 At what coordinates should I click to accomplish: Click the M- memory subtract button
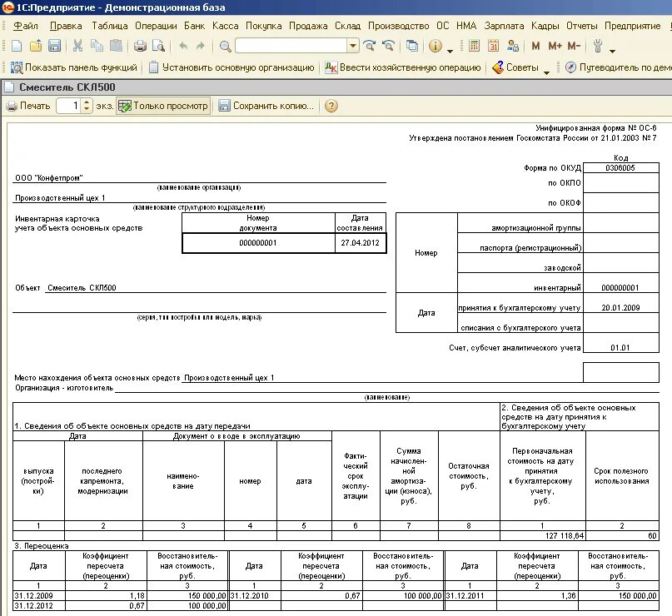tap(574, 46)
